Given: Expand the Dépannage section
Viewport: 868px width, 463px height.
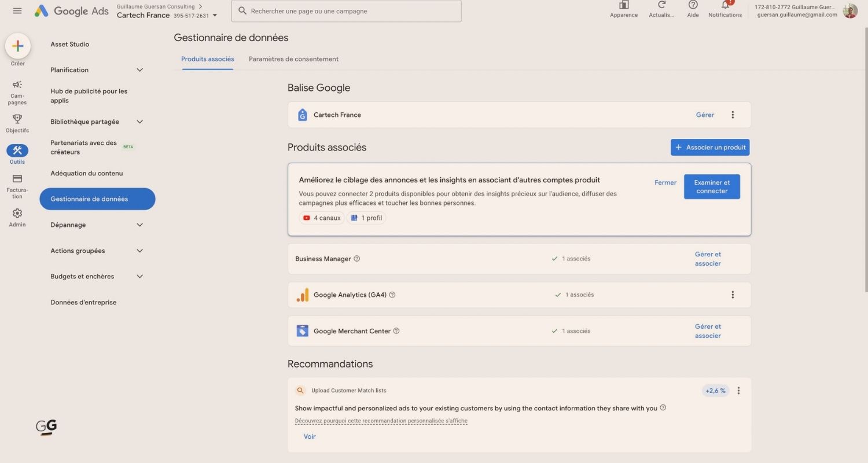Looking at the screenshot, I should [139, 225].
